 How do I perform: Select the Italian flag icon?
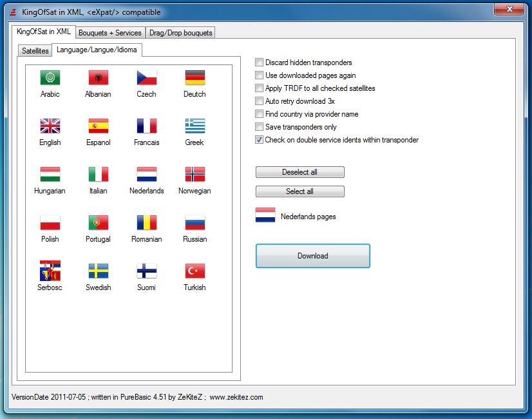(x=99, y=174)
